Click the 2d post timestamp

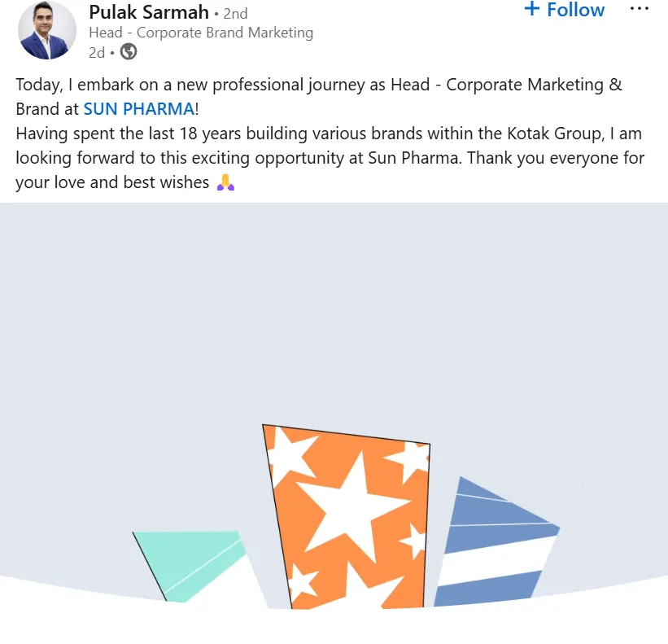97,52
